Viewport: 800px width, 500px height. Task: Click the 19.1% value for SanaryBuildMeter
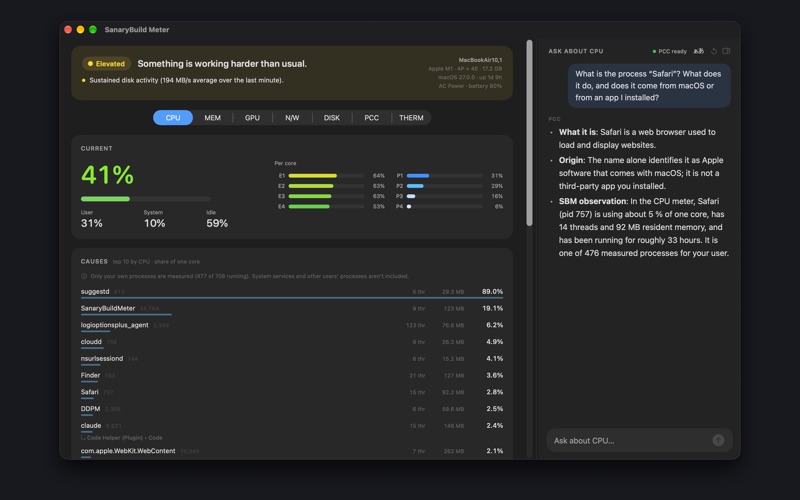(492, 309)
